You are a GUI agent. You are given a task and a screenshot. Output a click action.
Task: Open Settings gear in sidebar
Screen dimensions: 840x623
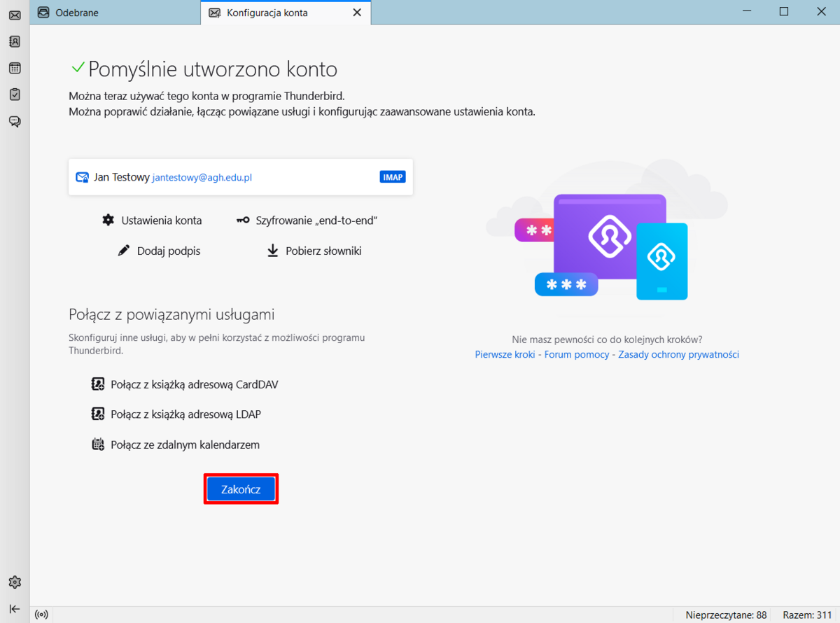15,582
